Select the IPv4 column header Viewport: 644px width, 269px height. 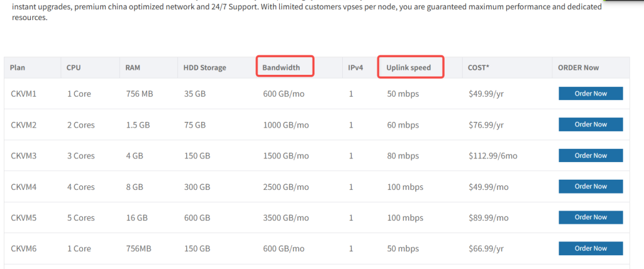[355, 68]
